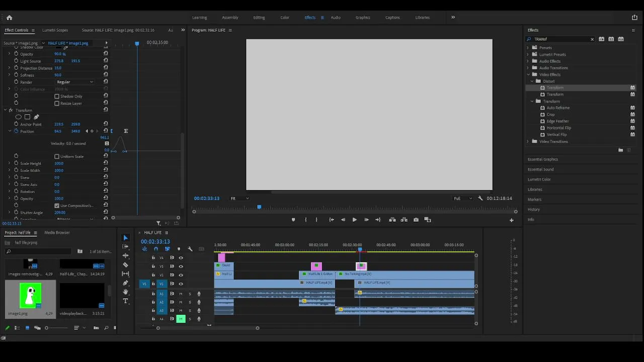
Task: Select the Slip tool
Action: click(126, 274)
